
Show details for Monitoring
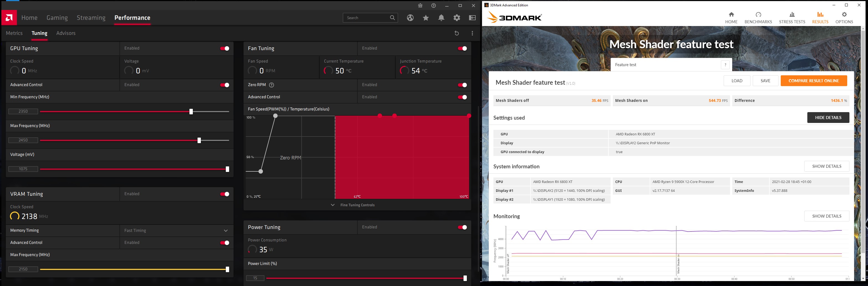point(826,216)
